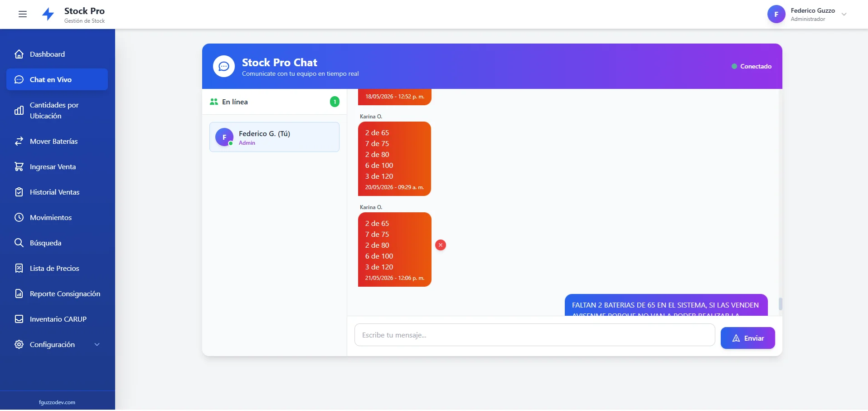Open Movimientos menu item
This screenshot has width=868, height=411.
coord(57,217)
